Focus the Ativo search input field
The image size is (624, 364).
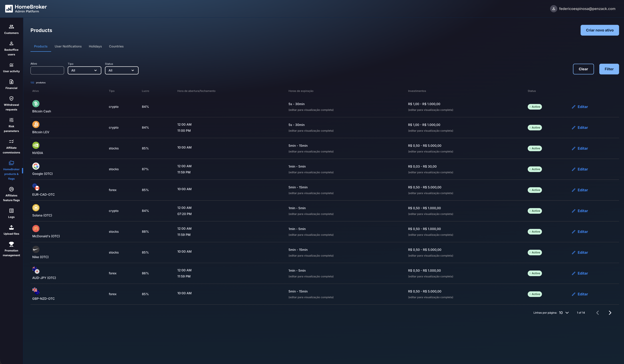coord(47,70)
